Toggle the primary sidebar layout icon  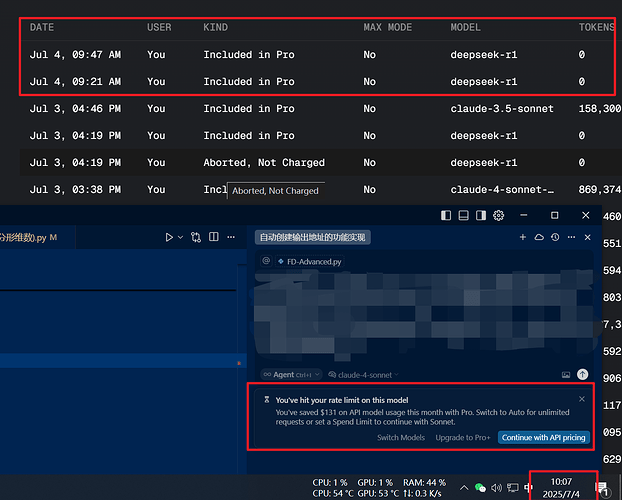(x=446, y=215)
